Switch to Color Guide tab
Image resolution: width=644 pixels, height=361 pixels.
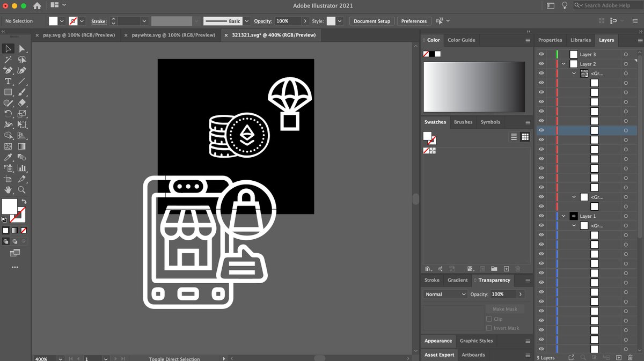[461, 40]
